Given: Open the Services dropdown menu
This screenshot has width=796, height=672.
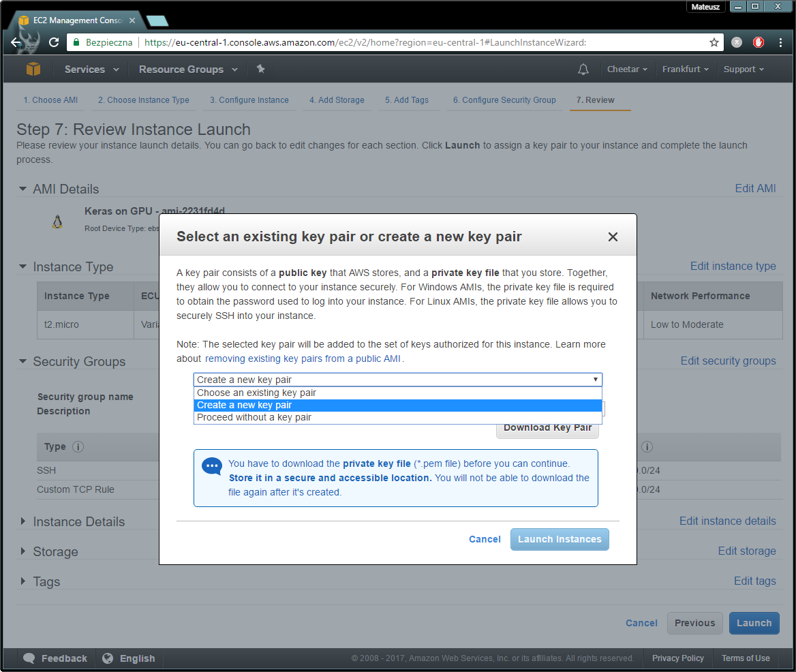Looking at the screenshot, I should [92, 70].
